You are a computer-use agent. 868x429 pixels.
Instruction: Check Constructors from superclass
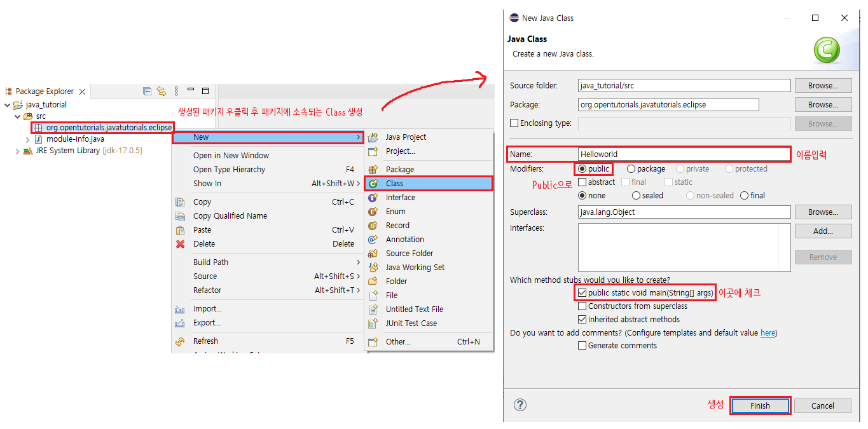[582, 306]
